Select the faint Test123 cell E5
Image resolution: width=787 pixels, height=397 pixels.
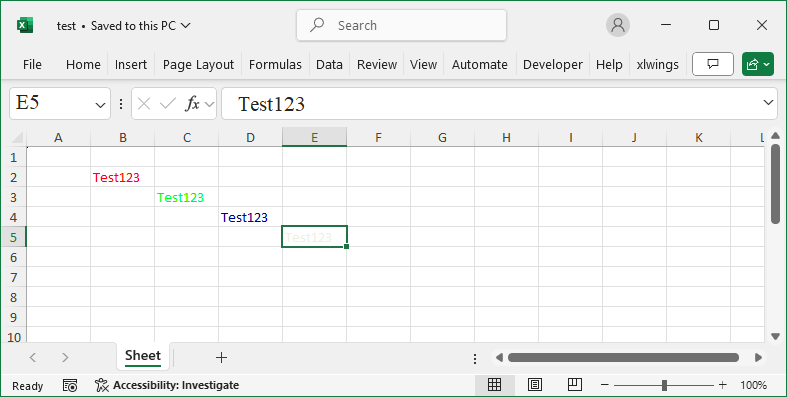[x=314, y=237]
